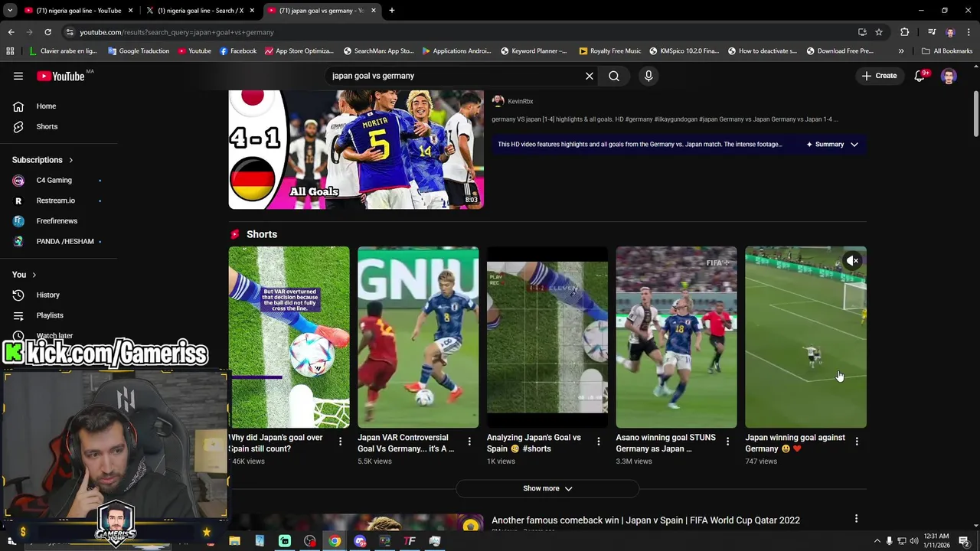
Task: Open the Chrome three-dot menu
Action: [x=969, y=32]
